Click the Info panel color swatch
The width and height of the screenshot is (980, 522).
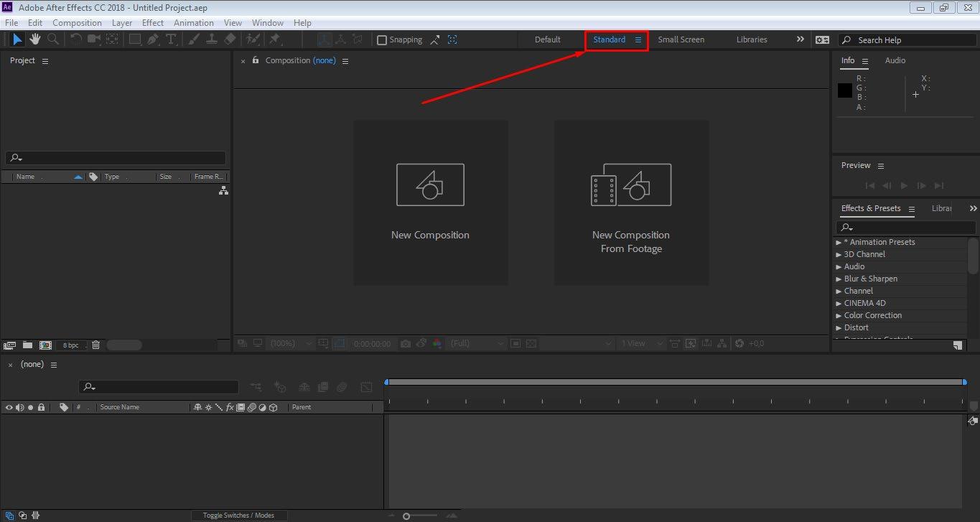pos(845,90)
